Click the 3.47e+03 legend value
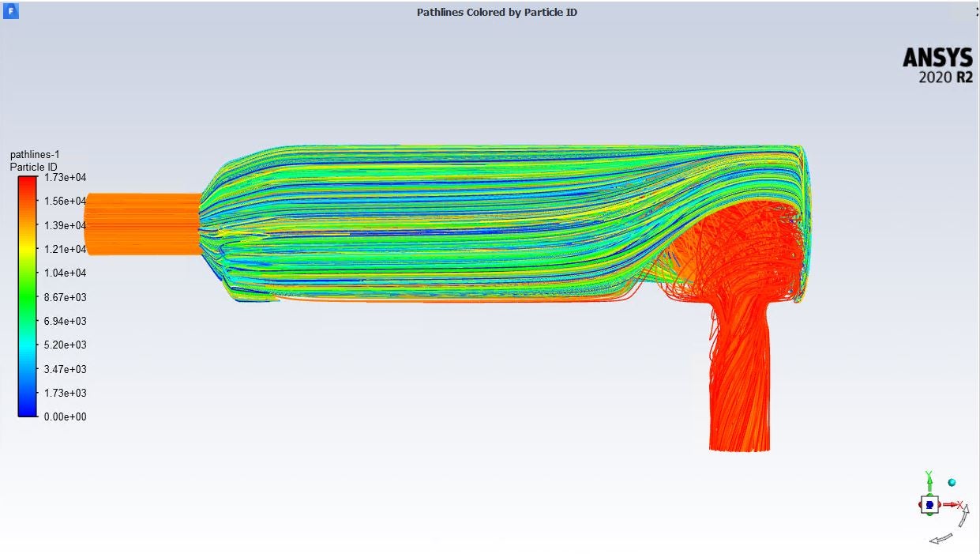The image size is (980, 554). click(x=66, y=369)
